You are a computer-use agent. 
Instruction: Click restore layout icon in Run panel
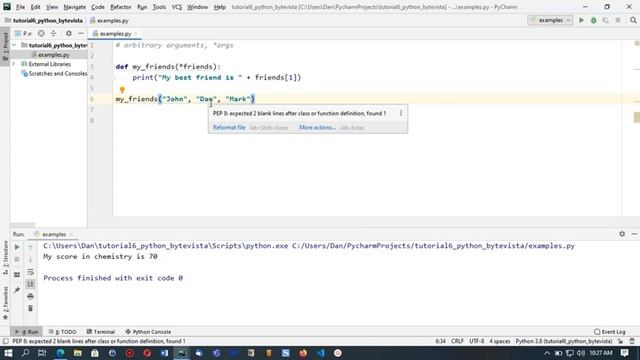click(x=17, y=275)
